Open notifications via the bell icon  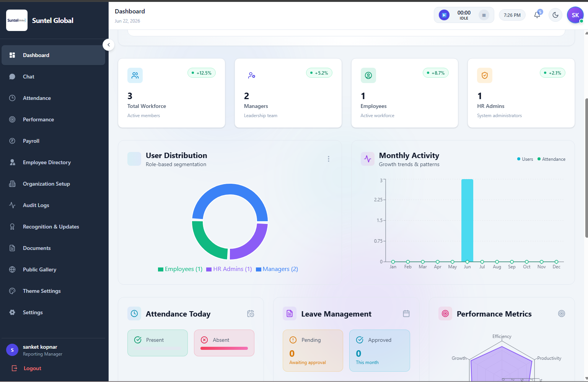tap(537, 15)
